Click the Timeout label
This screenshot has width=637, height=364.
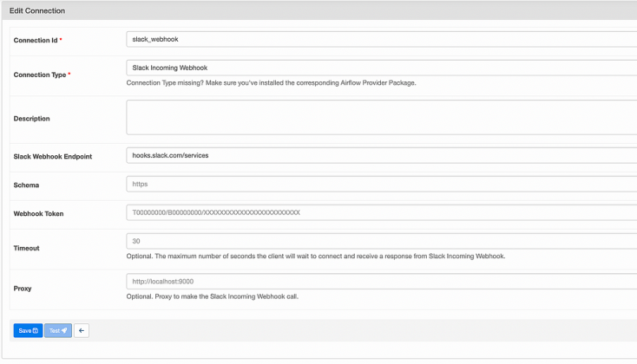27,248
